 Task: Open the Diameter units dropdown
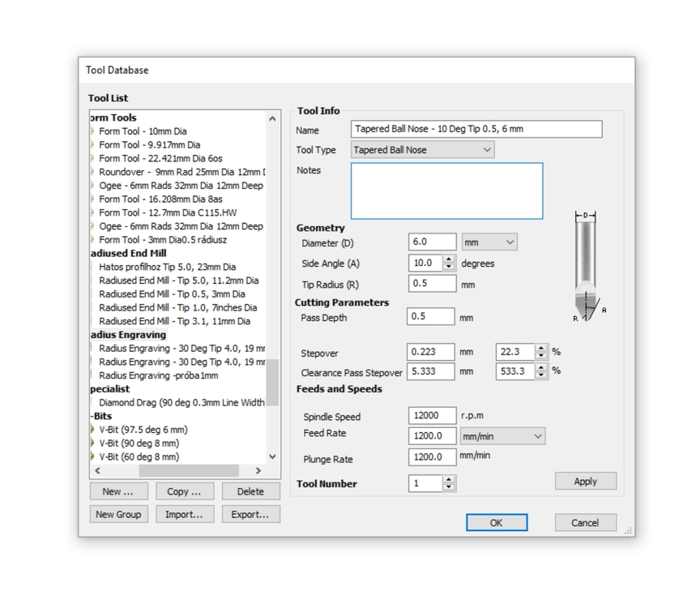tap(489, 242)
